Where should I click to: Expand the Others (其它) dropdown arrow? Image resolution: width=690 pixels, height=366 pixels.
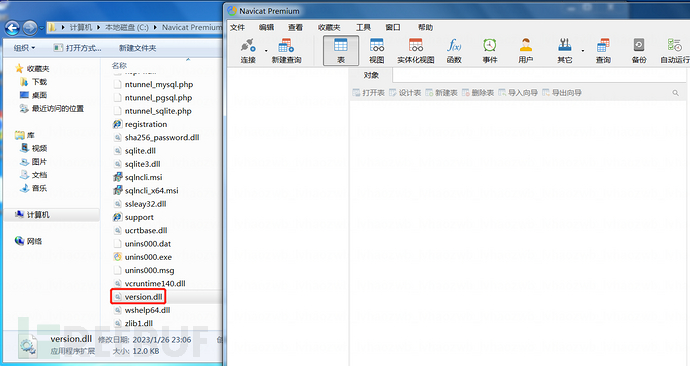click(583, 51)
